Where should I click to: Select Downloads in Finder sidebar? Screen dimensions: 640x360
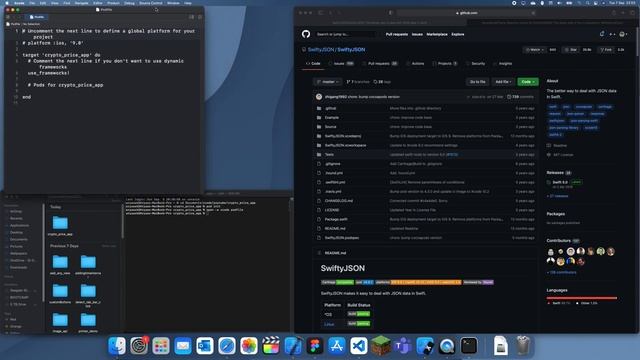18,267
